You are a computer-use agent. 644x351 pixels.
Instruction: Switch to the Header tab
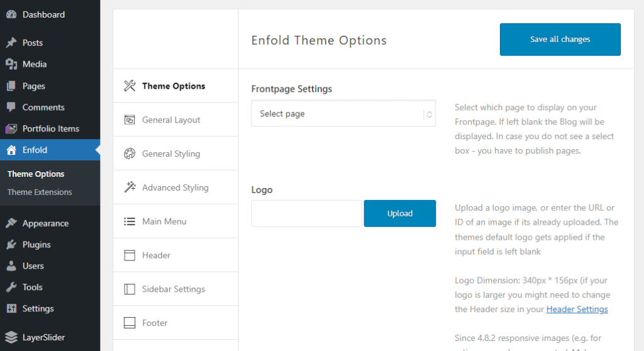176,255
